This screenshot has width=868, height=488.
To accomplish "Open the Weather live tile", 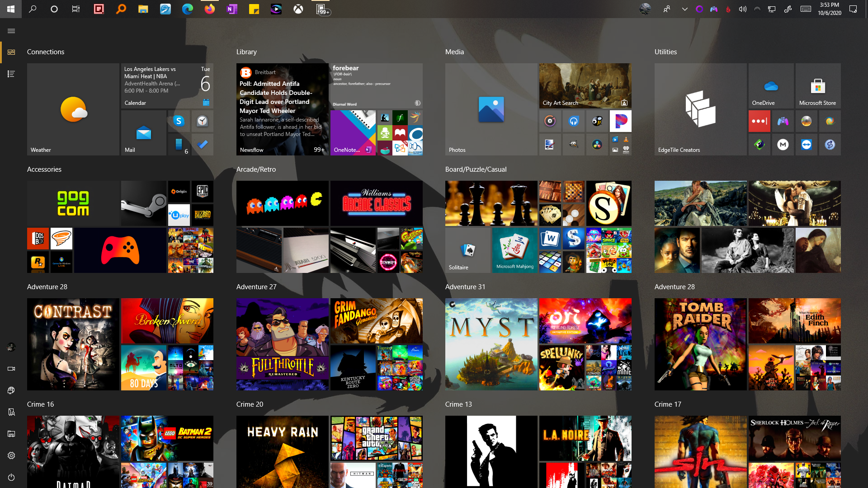I will click(x=73, y=109).
